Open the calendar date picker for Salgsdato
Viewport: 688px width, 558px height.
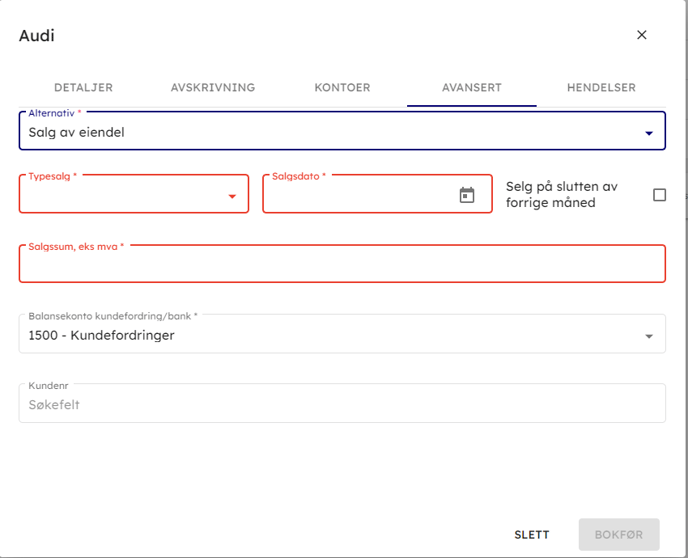click(x=467, y=195)
